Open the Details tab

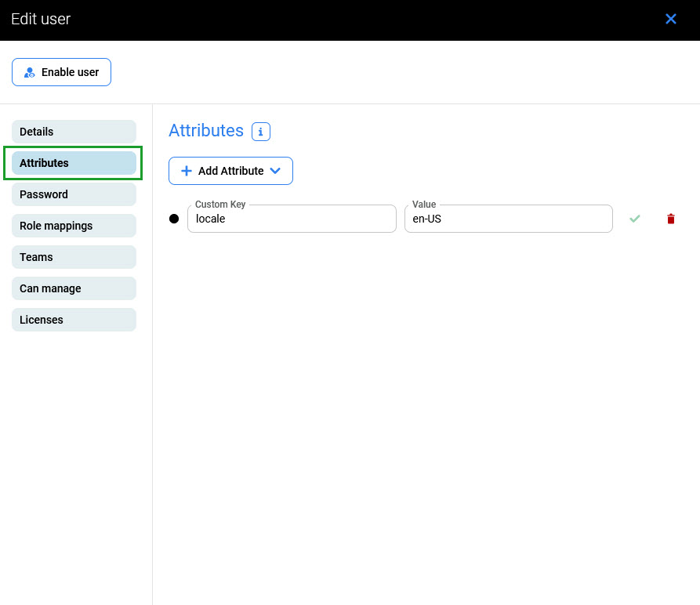(74, 132)
